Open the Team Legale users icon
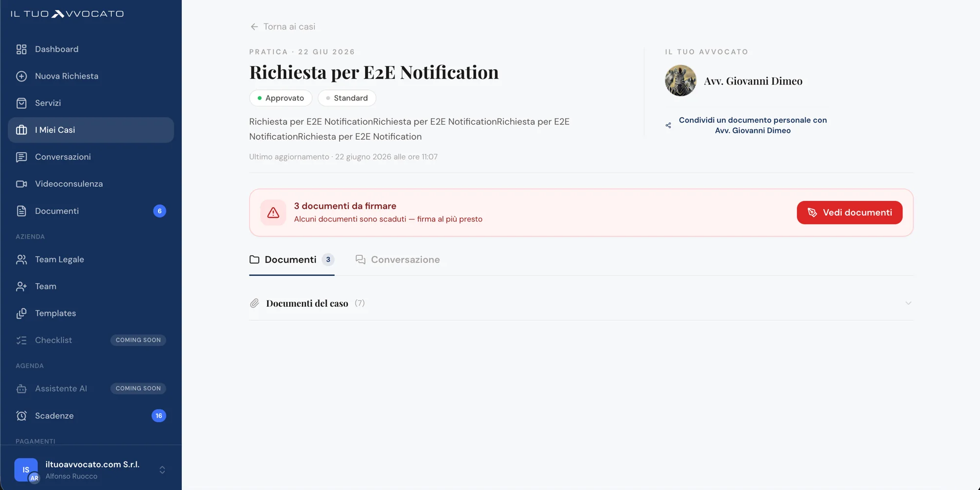The image size is (980, 490). pyautogui.click(x=21, y=259)
